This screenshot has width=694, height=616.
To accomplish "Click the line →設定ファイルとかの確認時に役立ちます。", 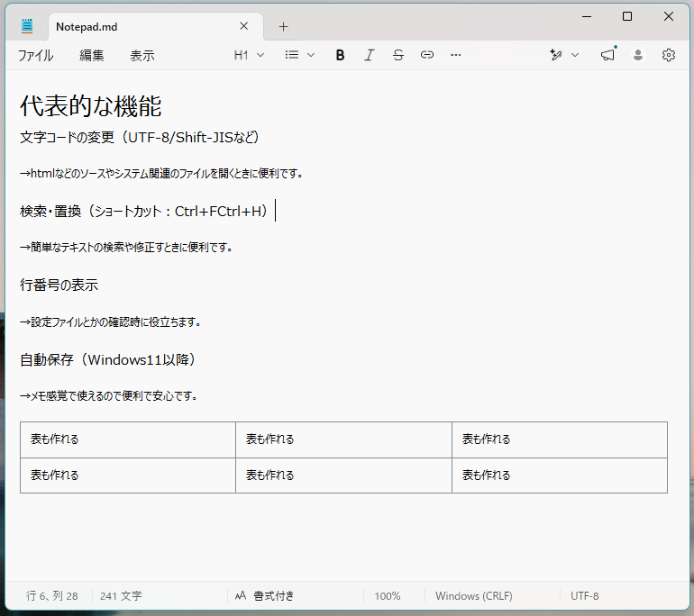I will click(x=110, y=322).
